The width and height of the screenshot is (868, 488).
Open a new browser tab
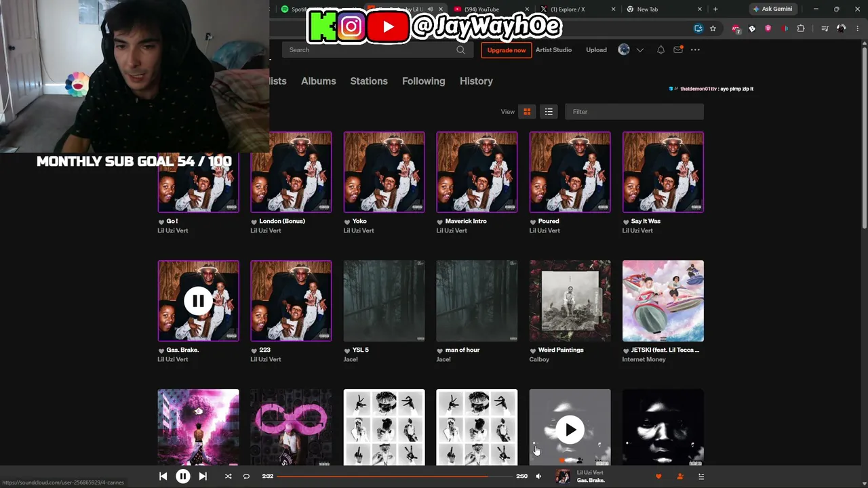pos(715,9)
